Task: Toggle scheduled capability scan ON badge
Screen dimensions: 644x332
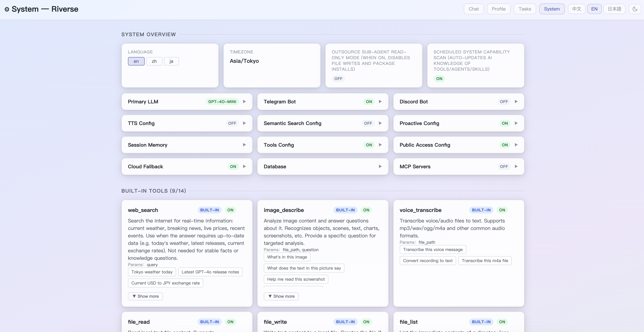Action: coord(439,79)
